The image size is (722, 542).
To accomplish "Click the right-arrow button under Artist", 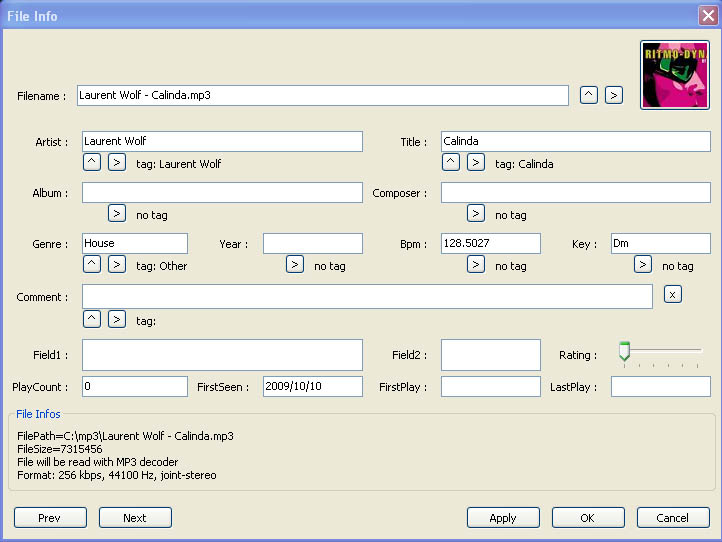I will (x=117, y=163).
